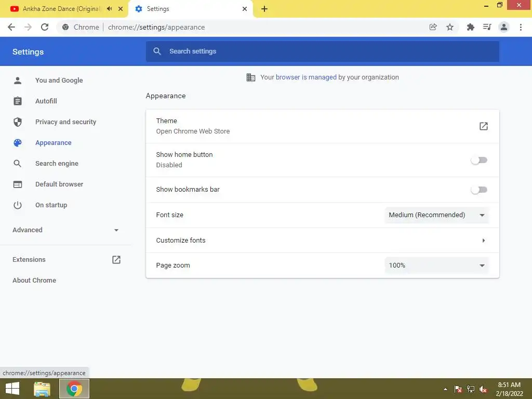Open Chrome's three-dot menu
The width and height of the screenshot is (532, 399).
[x=521, y=27]
